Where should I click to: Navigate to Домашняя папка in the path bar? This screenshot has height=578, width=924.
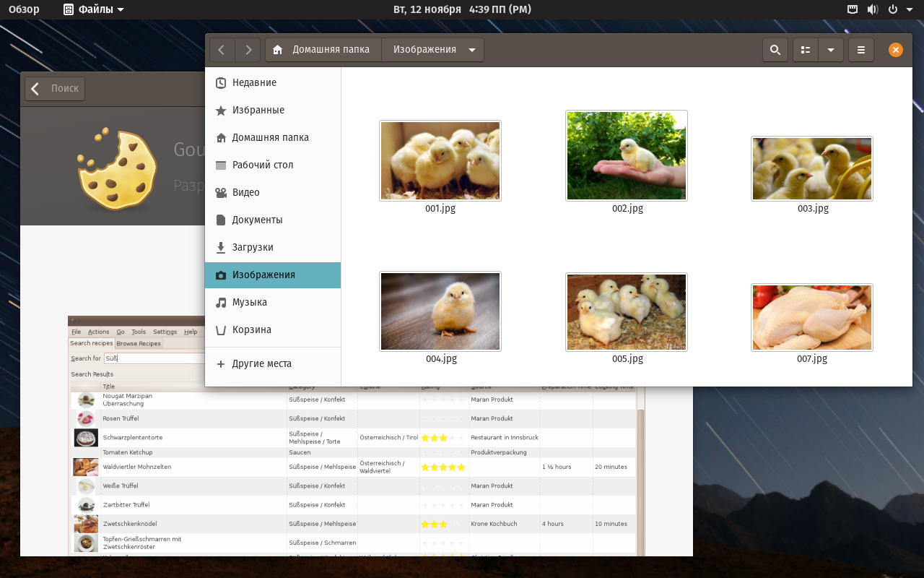pos(323,50)
